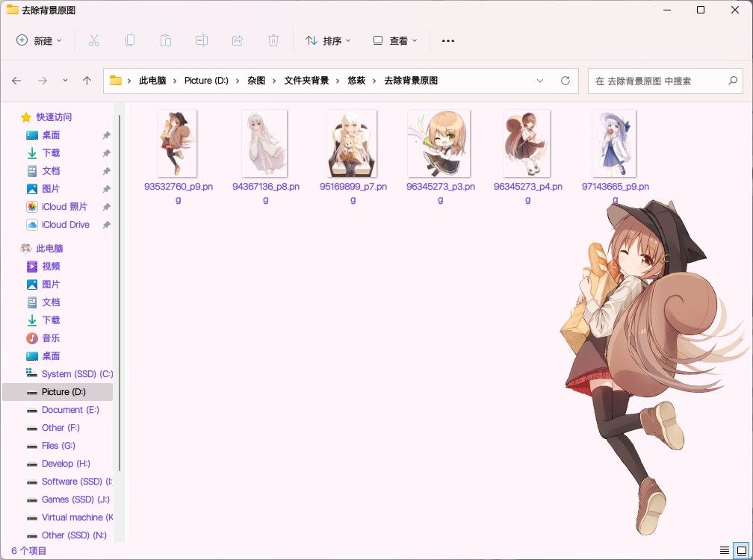The height and width of the screenshot is (560, 753).
Task: Click 去除背景原图 in address breadcrumb
Action: pyautogui.click(x=411, y=81)
